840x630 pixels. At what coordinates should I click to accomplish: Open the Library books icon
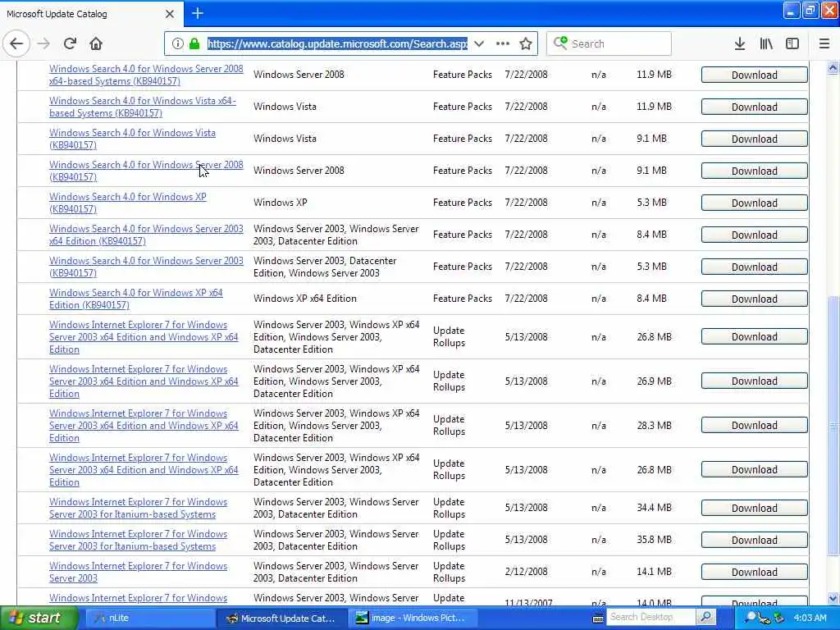(x=766, y=44)
